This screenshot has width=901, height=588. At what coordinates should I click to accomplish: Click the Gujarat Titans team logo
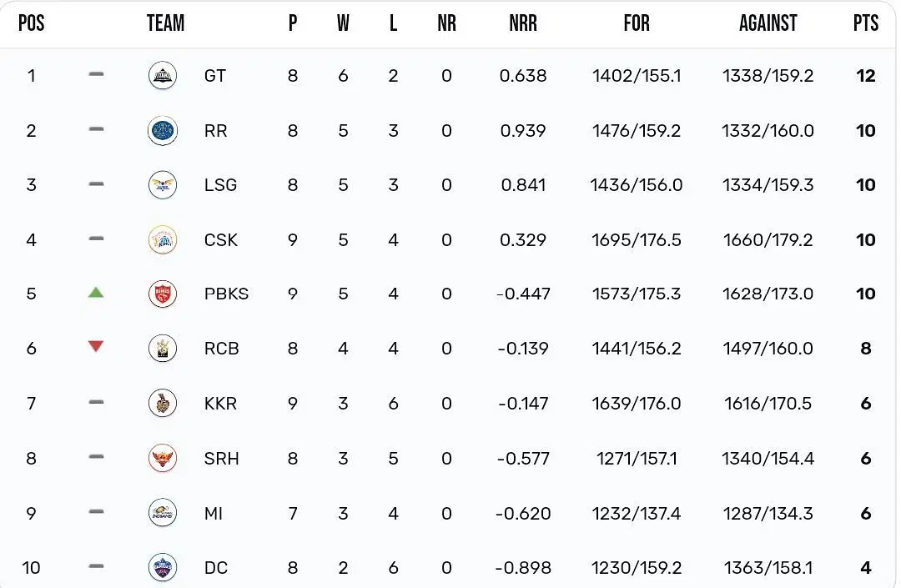(163, 76)
